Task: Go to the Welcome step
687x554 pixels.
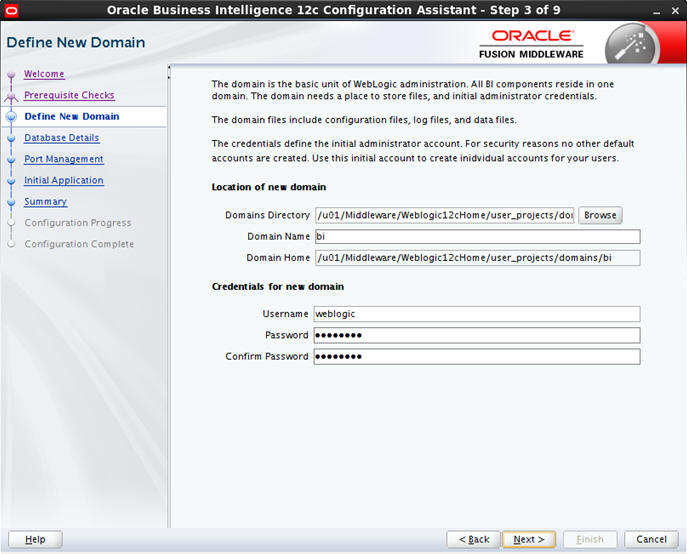Action: (44, 74)
